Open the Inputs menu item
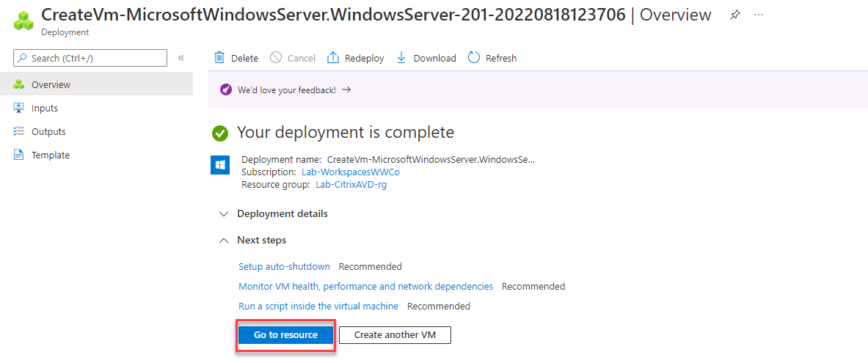This screenshot has width=868, height=363. click(44, 108)
